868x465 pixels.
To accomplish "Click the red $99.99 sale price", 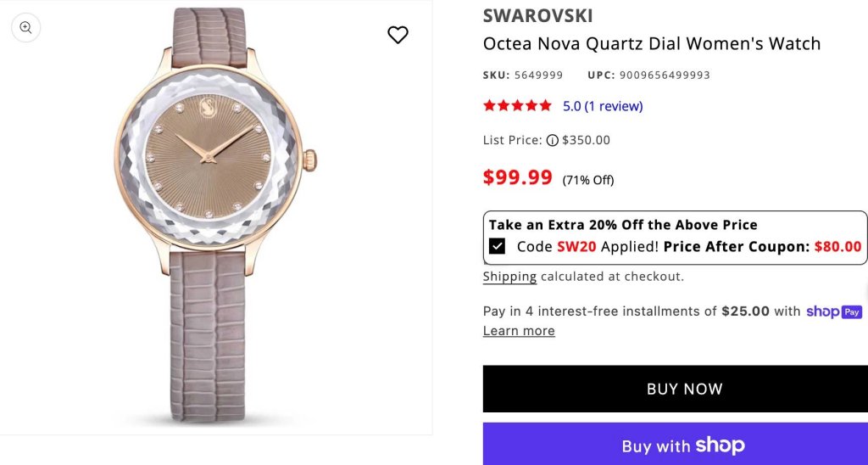I will click(x=518, y=177).
